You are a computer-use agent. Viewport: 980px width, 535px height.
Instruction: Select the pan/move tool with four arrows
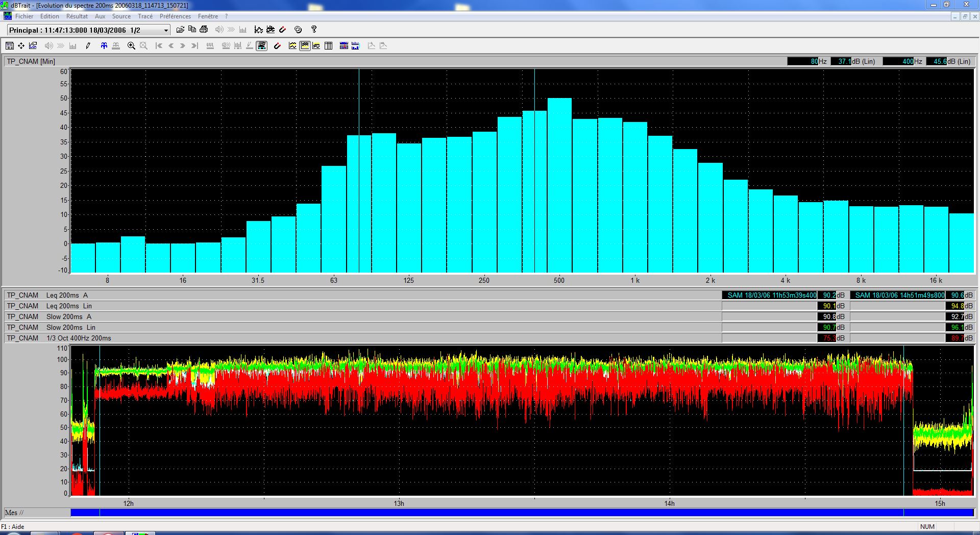pos(21,45)
